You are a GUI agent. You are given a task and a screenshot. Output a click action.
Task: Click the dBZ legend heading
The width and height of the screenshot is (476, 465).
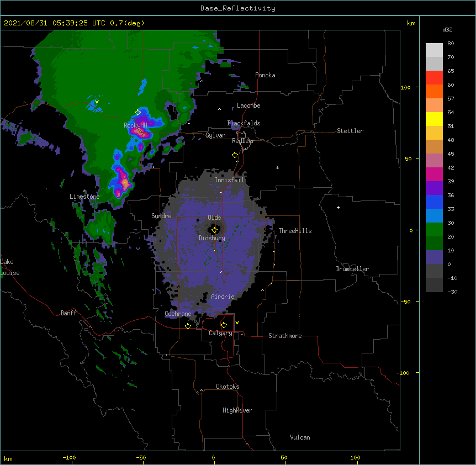447,30
